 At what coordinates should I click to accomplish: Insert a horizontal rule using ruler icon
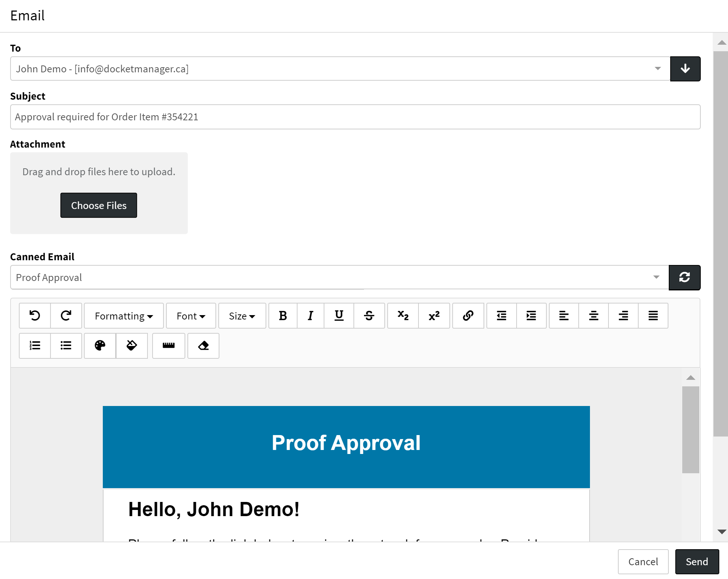pyautogui.click(x=169, y=346)
